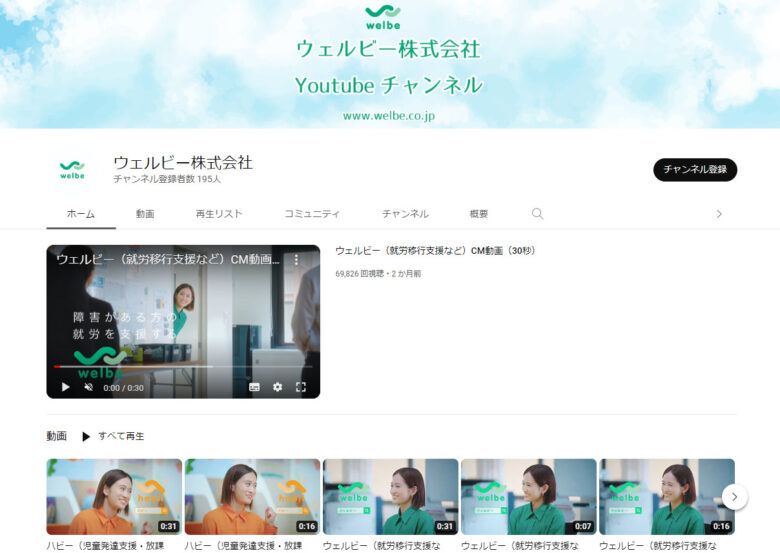
Task: Open the ウェルビー thumbnail of 0:16 length
Action: [667, 496]
